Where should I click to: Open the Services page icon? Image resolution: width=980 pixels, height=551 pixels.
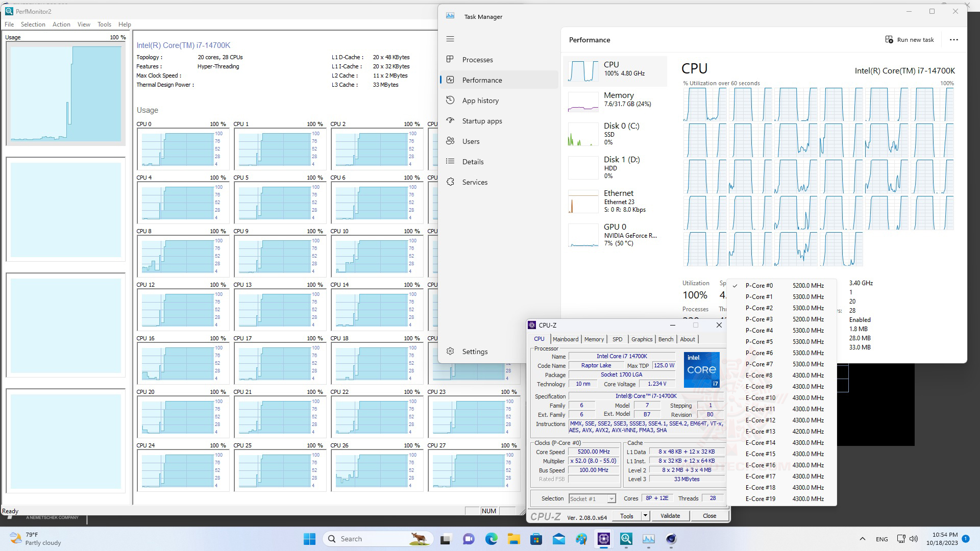click(450, 182)
